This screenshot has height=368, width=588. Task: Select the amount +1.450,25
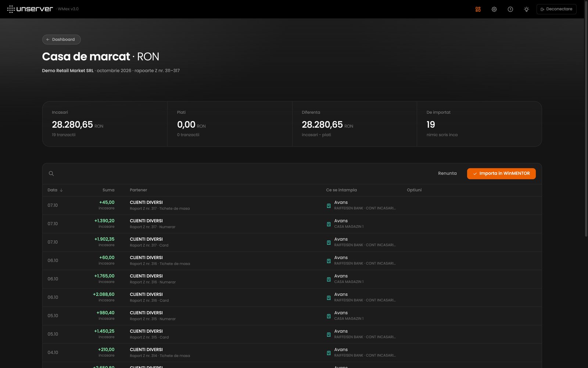[x=104, y=331]
